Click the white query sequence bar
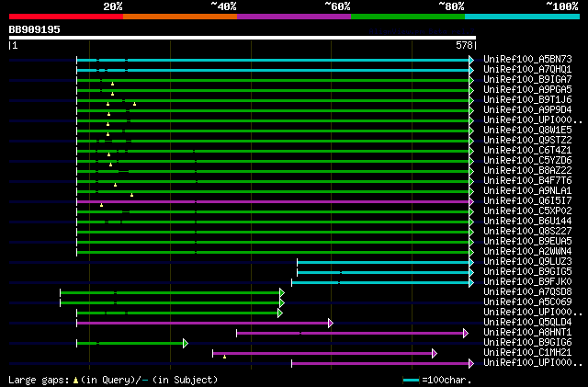588x387 pixels. (x=243, y=38)
